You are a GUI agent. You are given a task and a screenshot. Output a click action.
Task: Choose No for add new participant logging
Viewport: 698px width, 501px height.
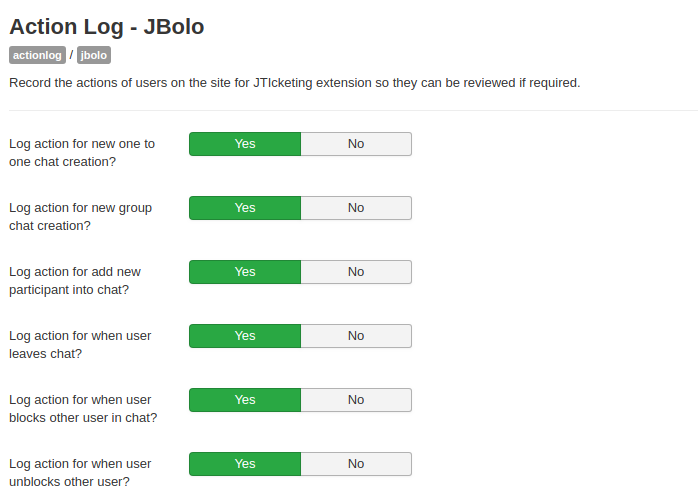click(356, 272)
